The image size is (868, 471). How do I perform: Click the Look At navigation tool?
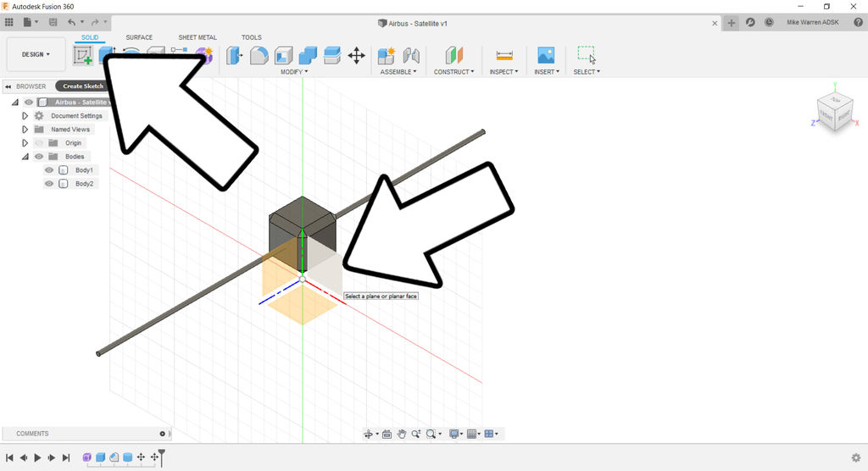(x=387, y=434)
